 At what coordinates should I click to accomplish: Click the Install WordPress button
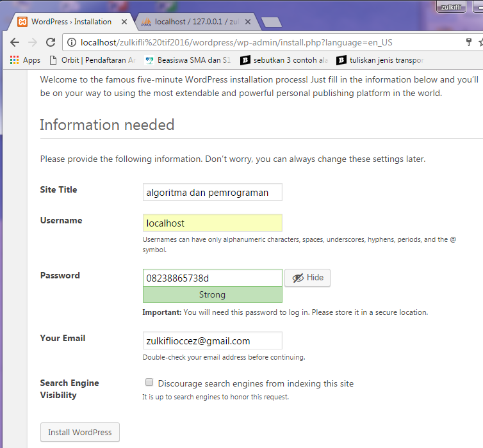tap(80, 432)
